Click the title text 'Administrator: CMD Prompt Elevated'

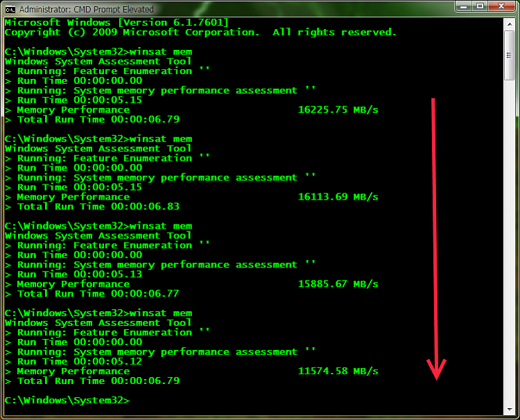tap(86, 9)
